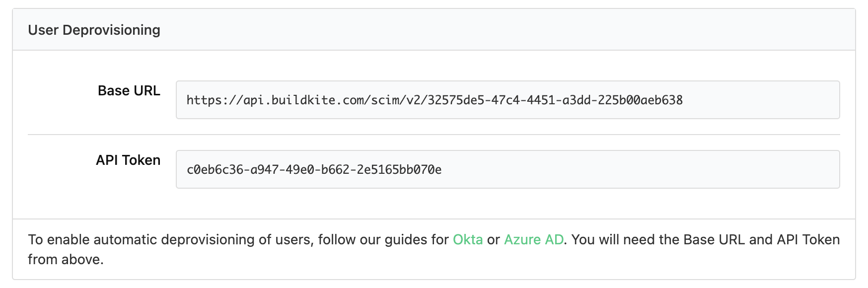Click empty space right of the URL text
Image resolution: width=868 pixels, height=288 pixels.
(x=760, y=100)
